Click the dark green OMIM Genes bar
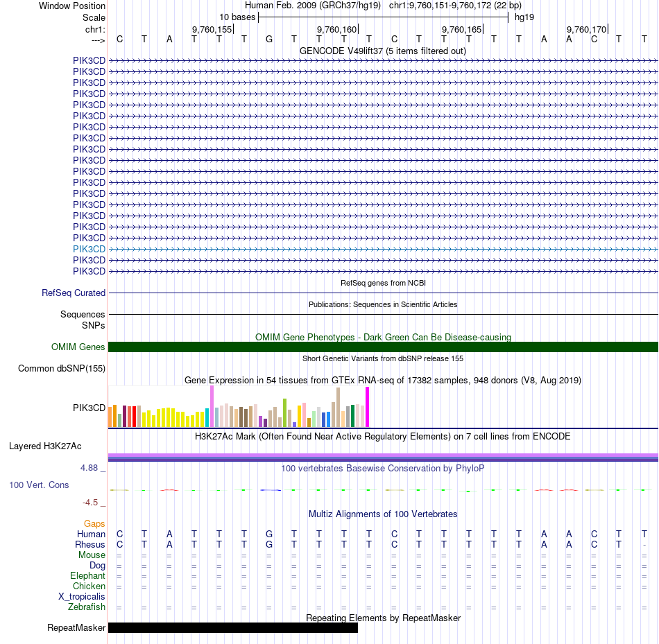The height and width of the screenshot is (644, 659). pos(384,347)
